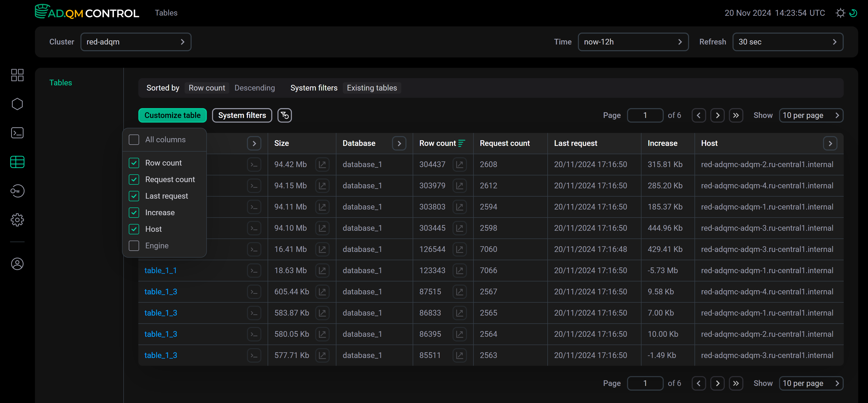Open the terminal console sidebar icon
Viewport: 868px width, 403px height.
[x=17, y=133]
